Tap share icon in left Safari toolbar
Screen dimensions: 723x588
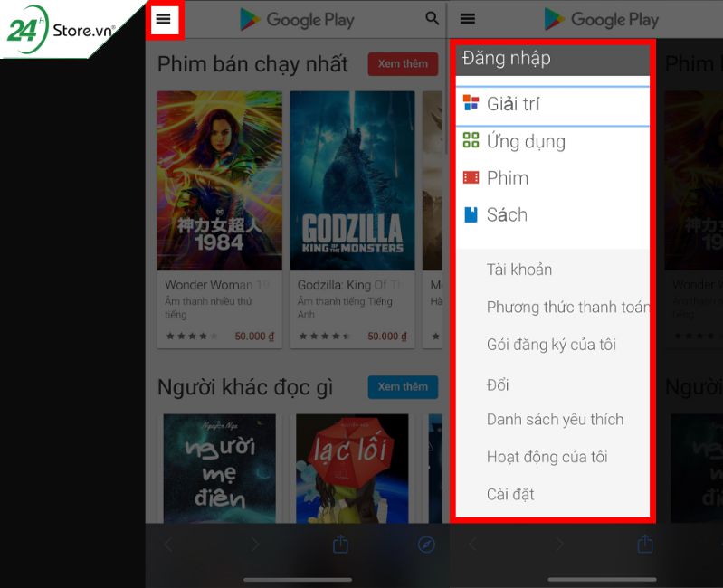click(x=340, y=545)
